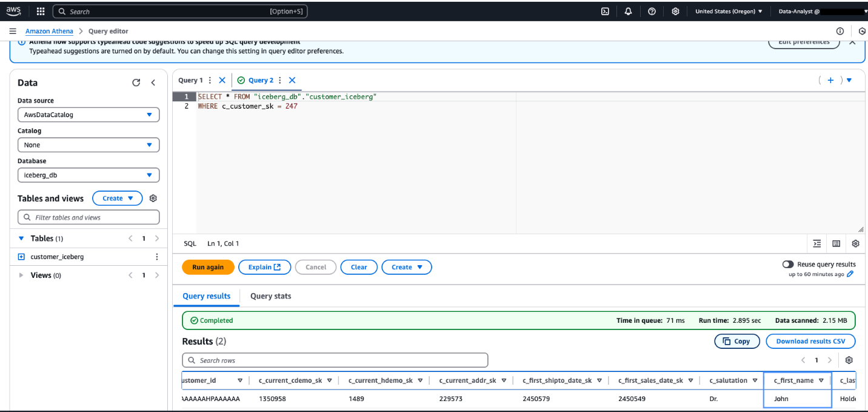868x412 pixels.
Task: Collapse the Tables section
Action: [22, 238]
